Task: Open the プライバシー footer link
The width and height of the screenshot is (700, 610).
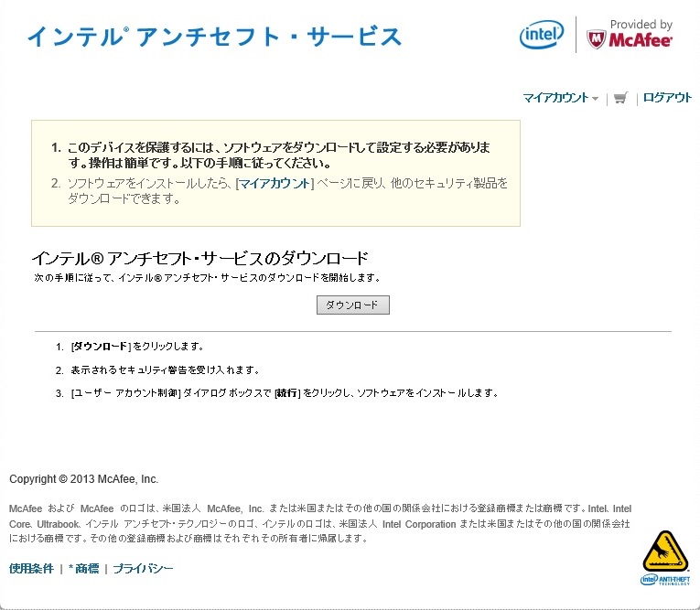Action: (x=143, y=569)
